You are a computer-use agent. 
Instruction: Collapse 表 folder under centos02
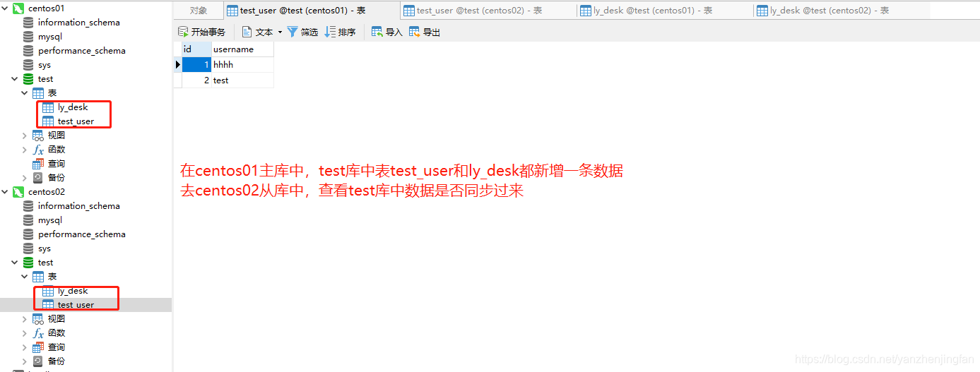[x=25, y=277]
